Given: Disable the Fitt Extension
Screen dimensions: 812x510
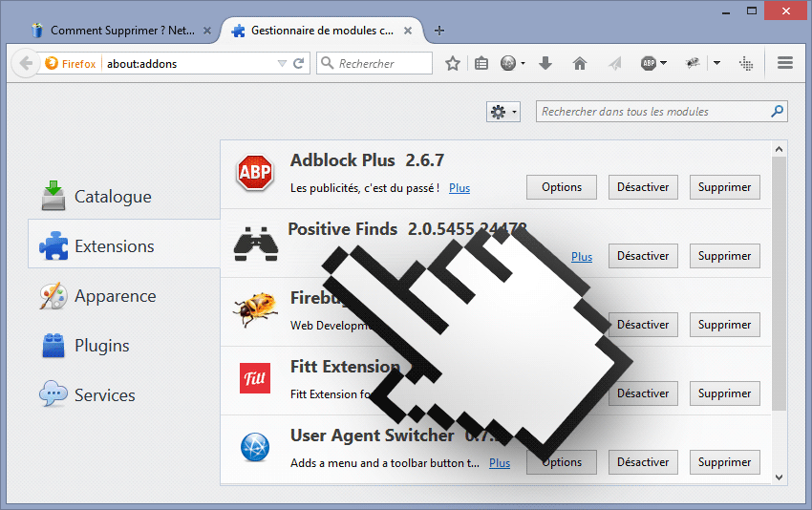Looking at the screenshot, I should coord(643,393).
